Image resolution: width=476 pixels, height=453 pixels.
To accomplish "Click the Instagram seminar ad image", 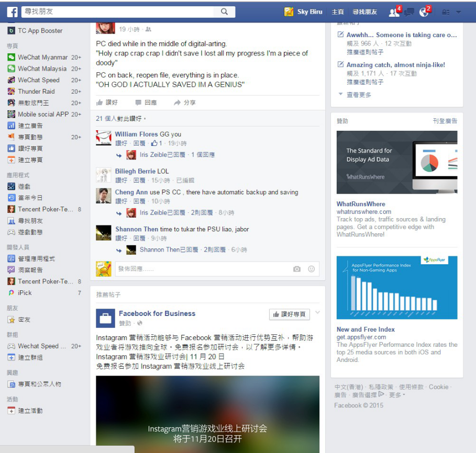I will point(208,414).
